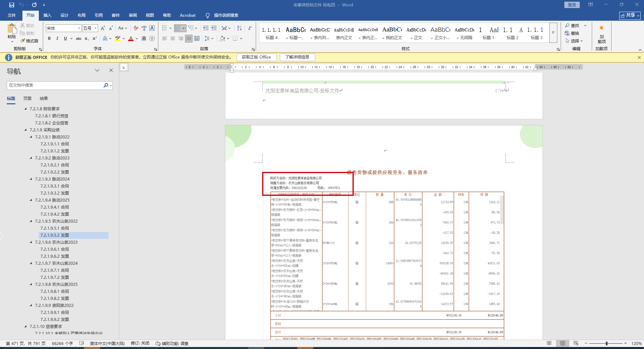Open the 插入 ribbon tab

tap(47, 15)
